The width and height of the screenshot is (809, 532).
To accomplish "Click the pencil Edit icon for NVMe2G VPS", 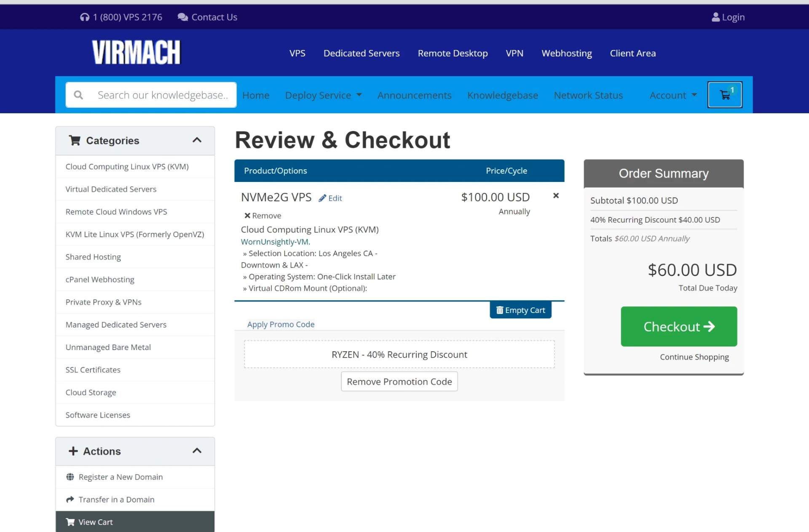I will [x=323, y=198].
